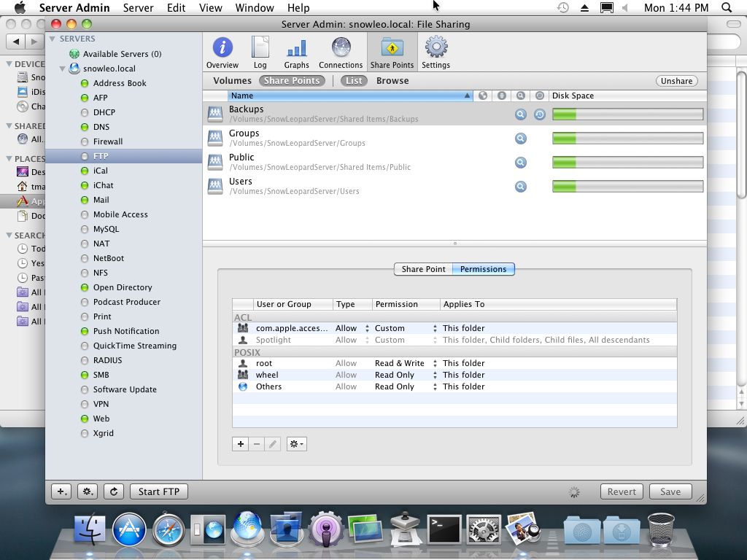747x560 pixels.
Task: Open the Log toolbar icon
Action: point(260,52)
